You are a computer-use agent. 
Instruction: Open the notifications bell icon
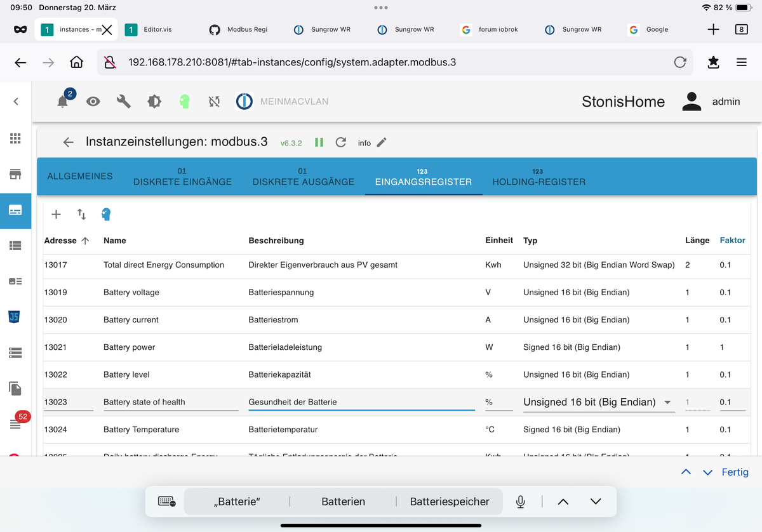click(62, 102)
